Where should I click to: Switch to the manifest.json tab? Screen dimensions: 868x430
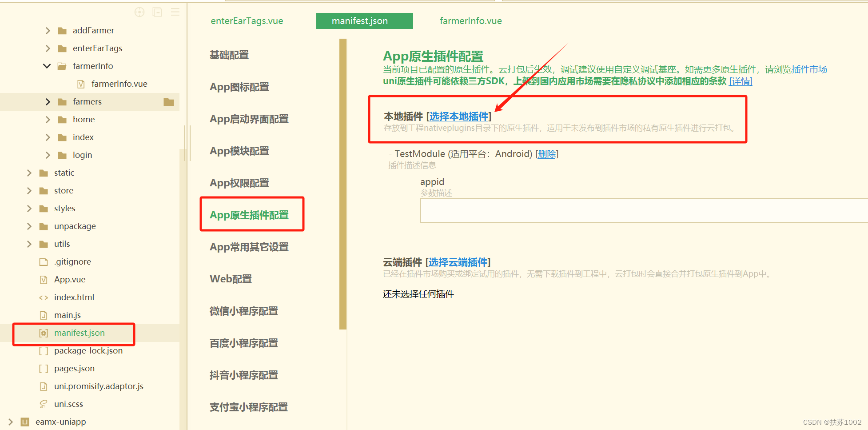coord(365,21)
